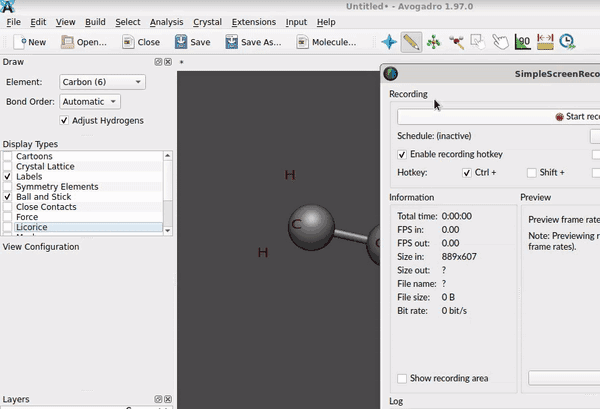This screenshot has height=409, width=600.
Task: Click the carbon atom sphere labeled C
Action: (x=311, y=227)
